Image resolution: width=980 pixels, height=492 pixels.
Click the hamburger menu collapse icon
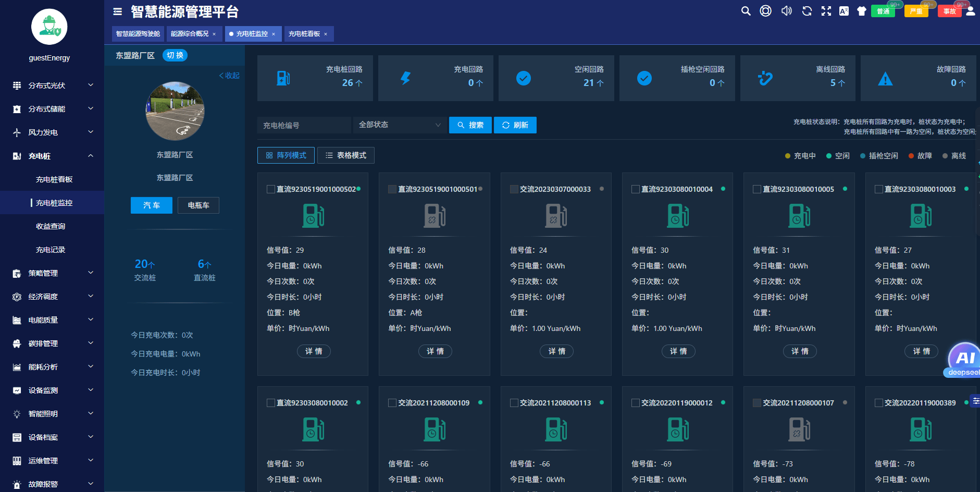point(118,11)
